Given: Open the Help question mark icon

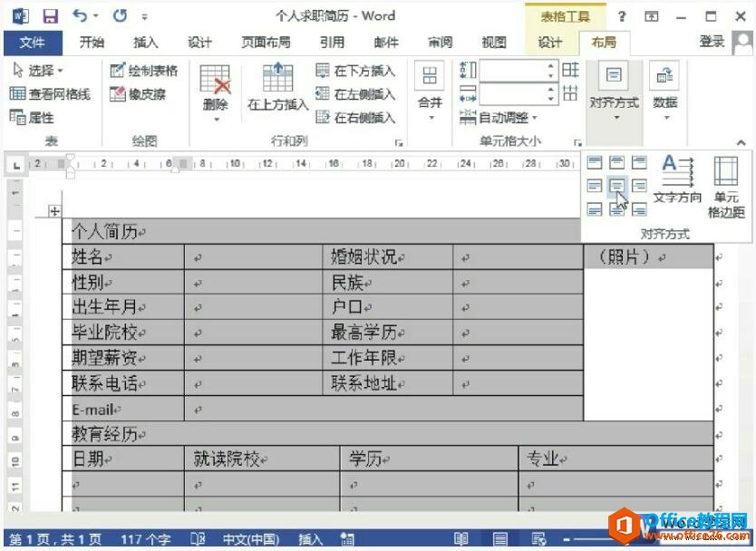Looking at the screenshot, I should [x=622, y=16].
